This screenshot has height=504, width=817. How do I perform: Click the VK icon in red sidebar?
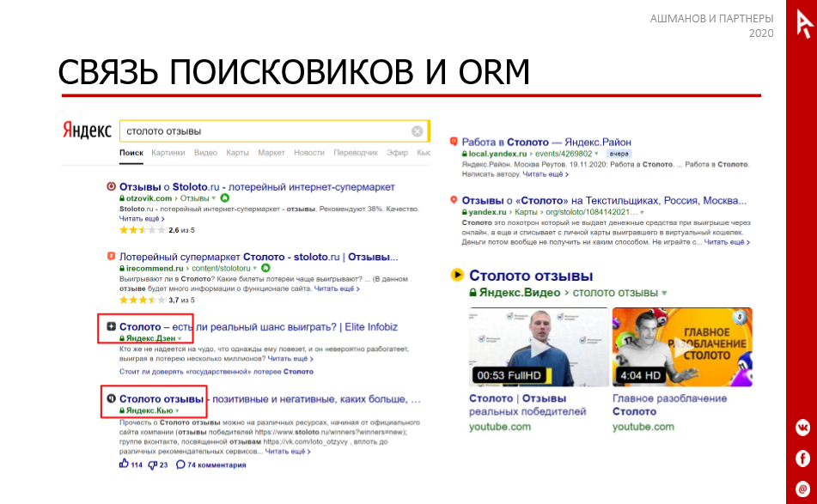[x=802, y=428]
